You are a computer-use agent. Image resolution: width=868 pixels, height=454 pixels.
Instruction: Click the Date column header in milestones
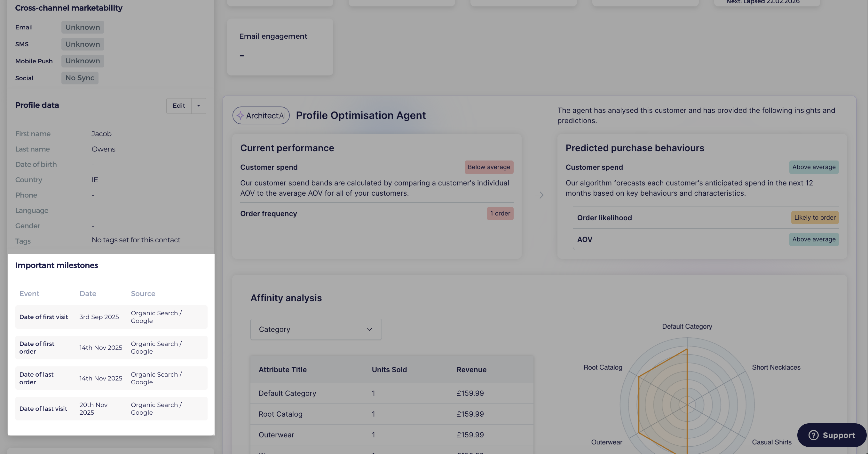point(88,294)
